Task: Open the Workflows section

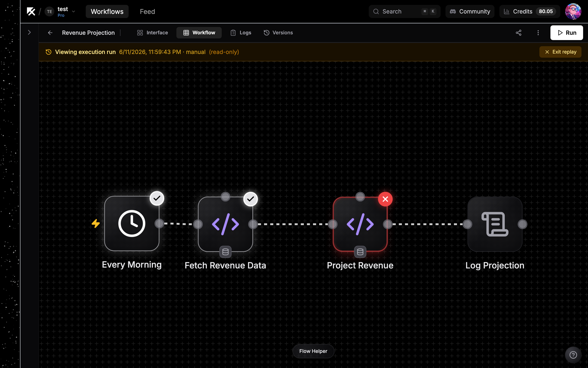Action: click(107, 11)
